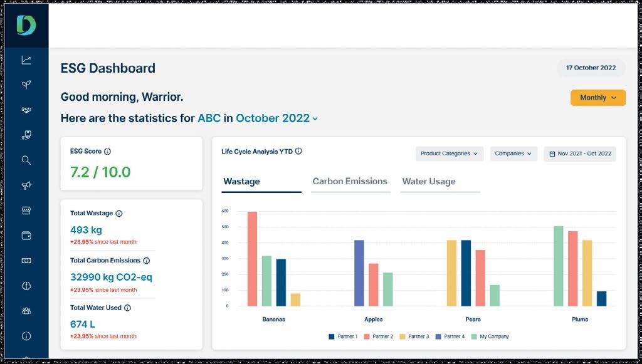Show info for Life Cycle Analysis YTD

(298, 151)
